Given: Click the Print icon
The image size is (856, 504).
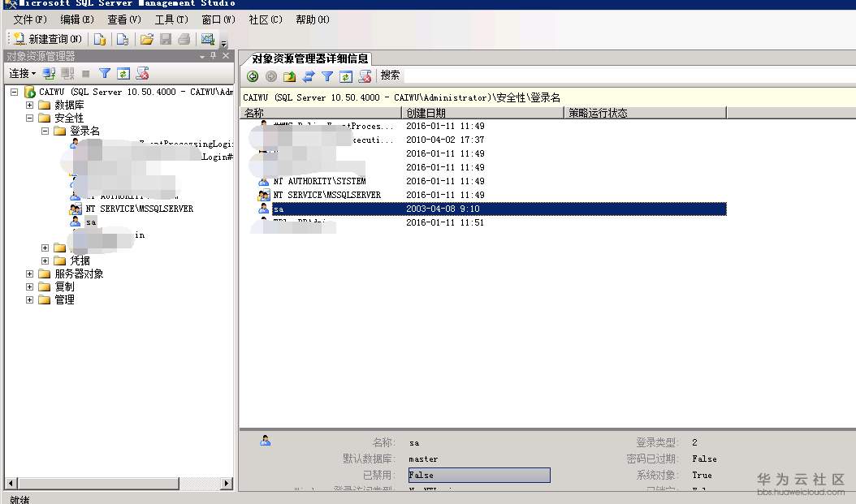Looking at the screenshot, I should point(184,39).
